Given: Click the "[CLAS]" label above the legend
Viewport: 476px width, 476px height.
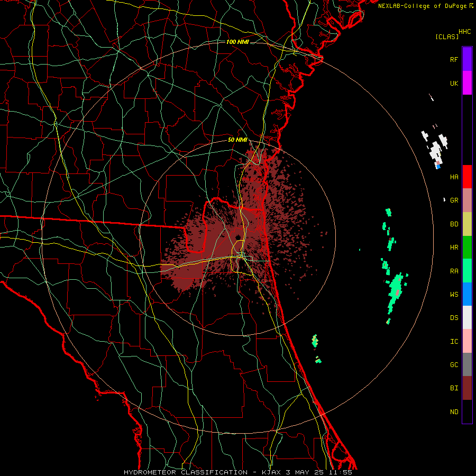Looking at the screenshot, I should coord(447,36).
